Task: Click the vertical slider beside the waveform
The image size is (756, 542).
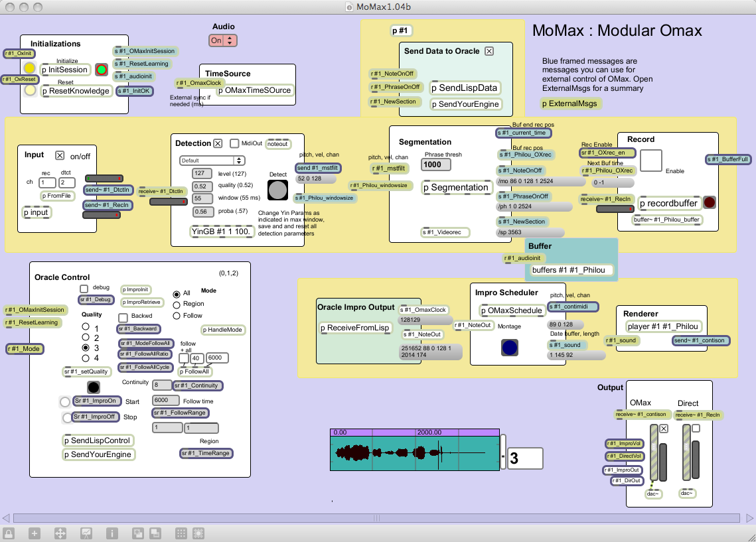Action: point(503,451)
